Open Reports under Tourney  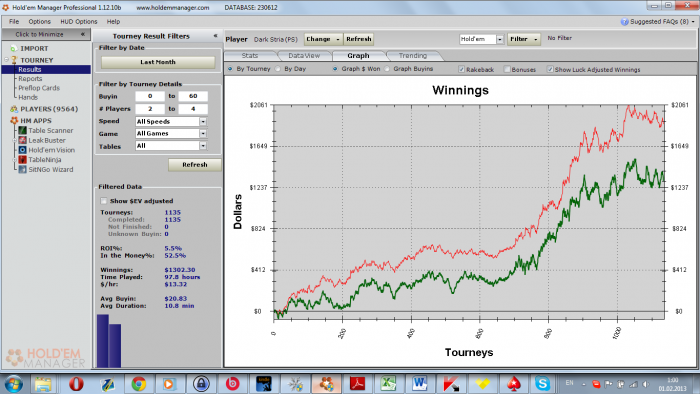pos(30,79)
